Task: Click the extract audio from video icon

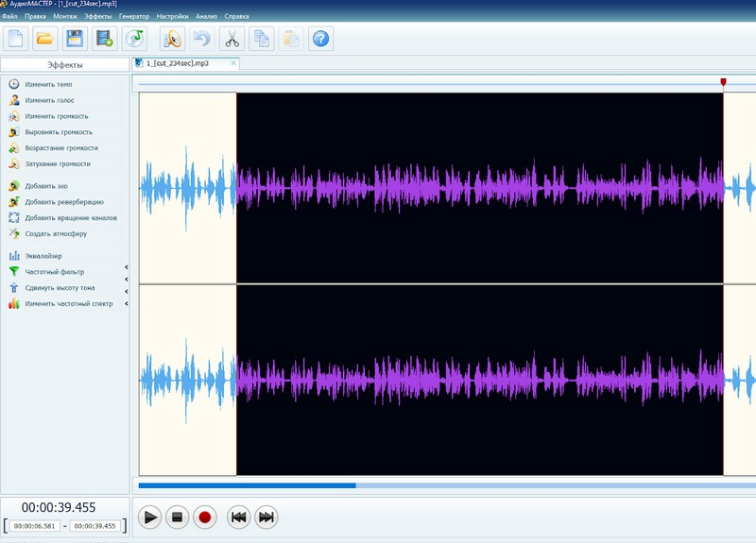Action: (x=103, y=38)
